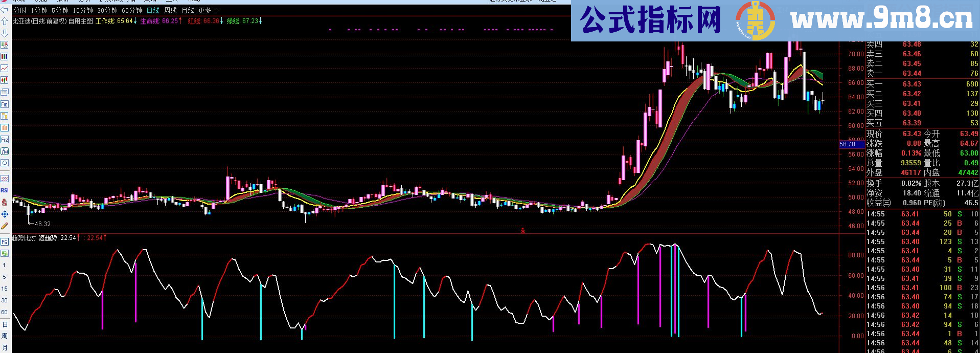
Task: Switch to the 周线 tab
Action: (170, 10)
